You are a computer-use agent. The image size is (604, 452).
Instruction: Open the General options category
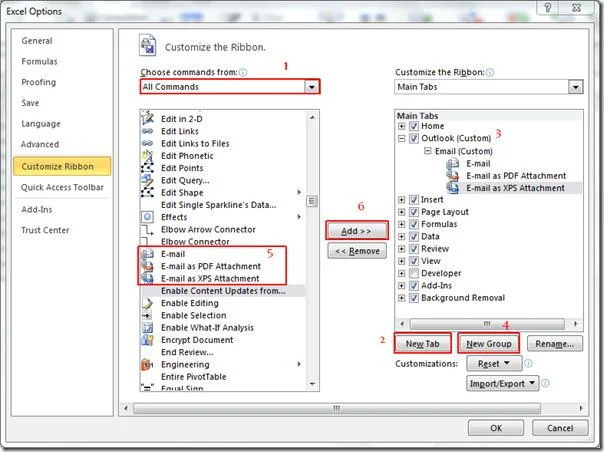pyautogui.click(x=37, y=41)
